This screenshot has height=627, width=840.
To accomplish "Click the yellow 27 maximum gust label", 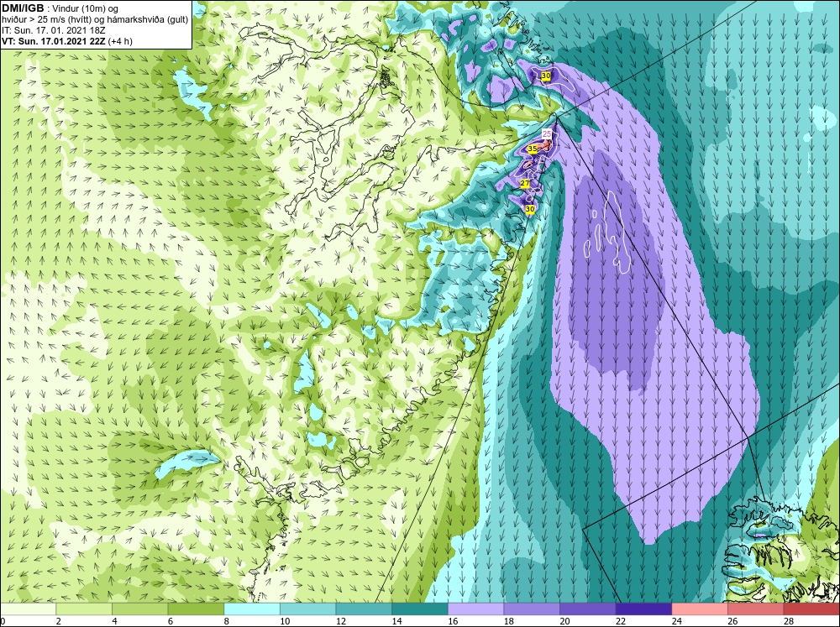I will coord(525,184).
